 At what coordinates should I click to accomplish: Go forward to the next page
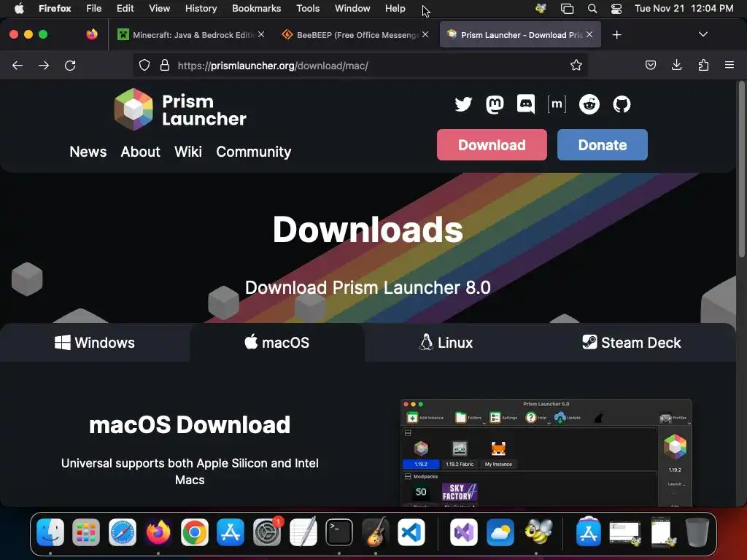point(44,65)
